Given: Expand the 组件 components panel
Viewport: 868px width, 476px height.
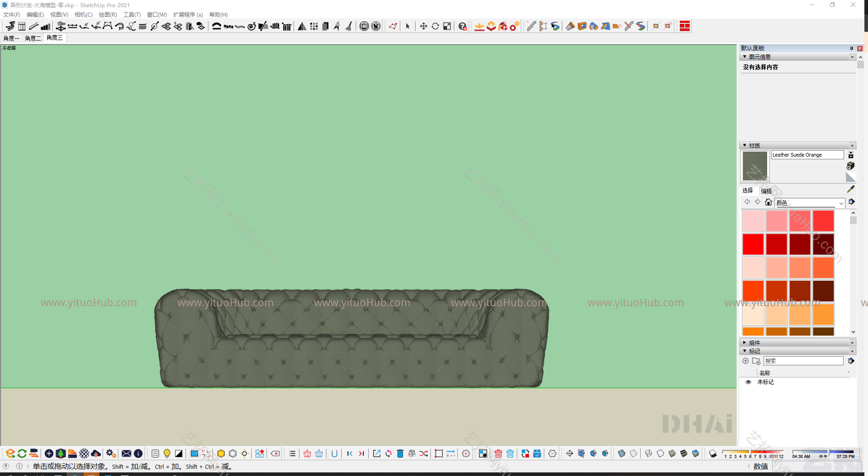Looking at the screenshot, I should coord(744,343).
